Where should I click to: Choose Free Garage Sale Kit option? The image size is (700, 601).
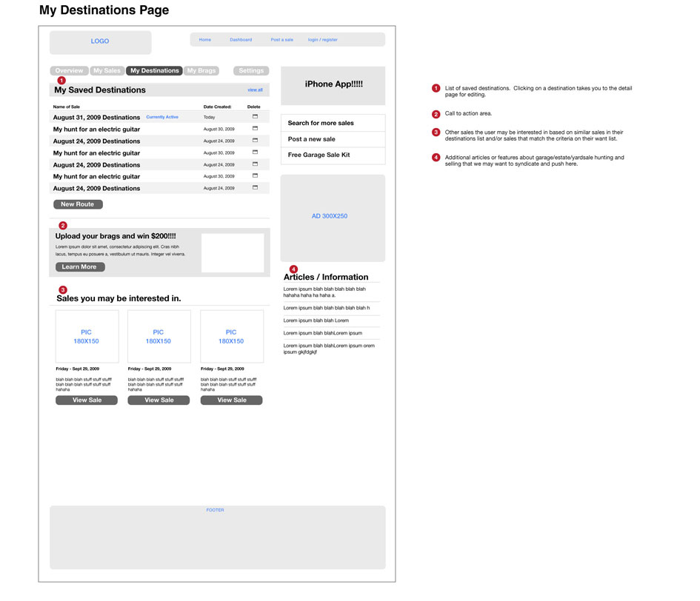pos(333,155)
